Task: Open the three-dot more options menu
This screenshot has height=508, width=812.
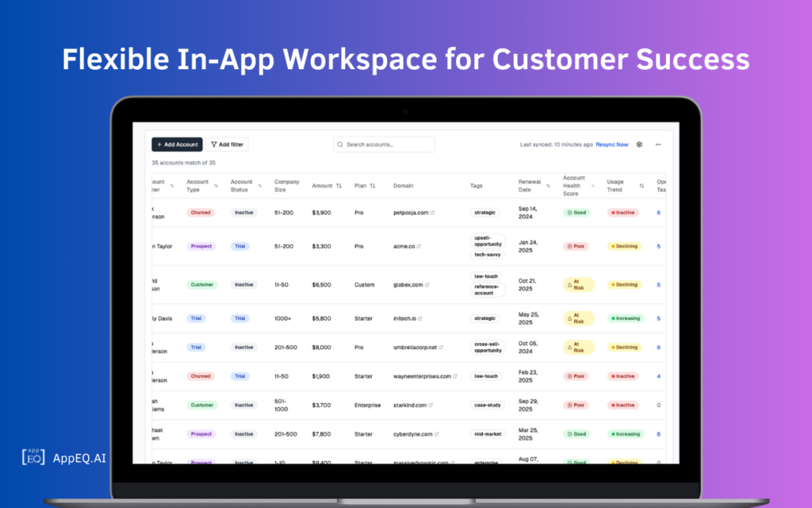Action: (x=658, y=144)
